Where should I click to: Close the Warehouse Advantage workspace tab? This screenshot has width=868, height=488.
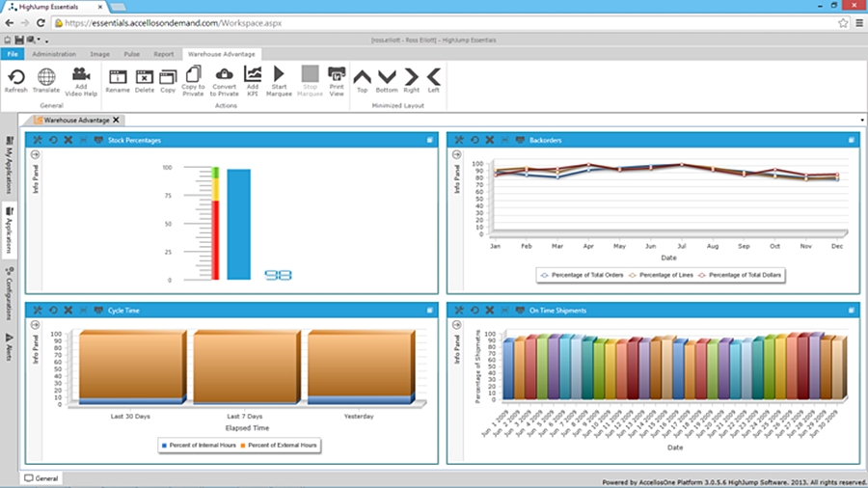point(116,120)
